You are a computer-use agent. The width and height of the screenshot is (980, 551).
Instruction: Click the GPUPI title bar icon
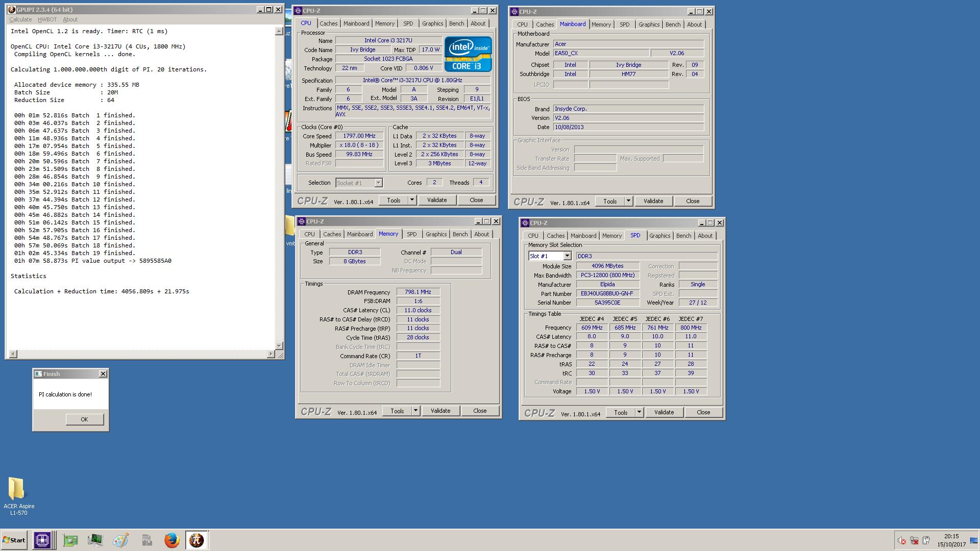point(12,10)
